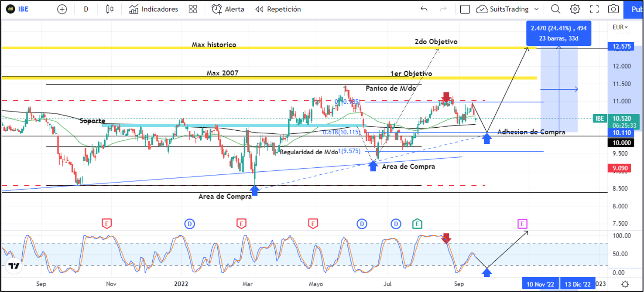The height and width of the screenshot is (292, 644).
Task: Expand the SuitsTrading layout dropdown
Action: point(536,9)
